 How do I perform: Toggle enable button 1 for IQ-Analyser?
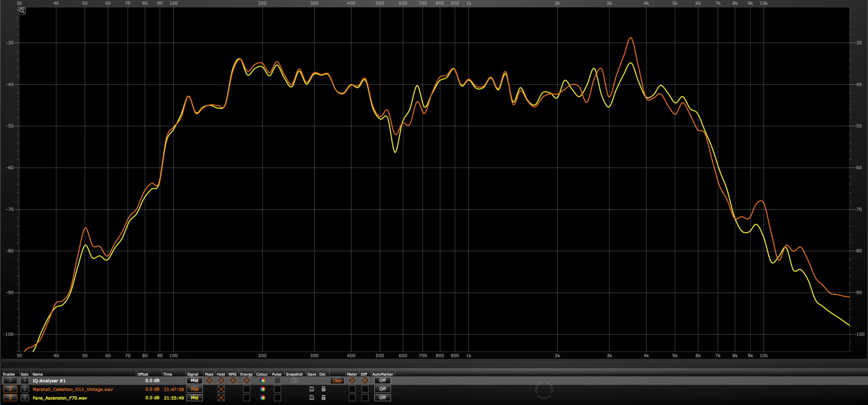pyautogui.click(x=10, y=380)
